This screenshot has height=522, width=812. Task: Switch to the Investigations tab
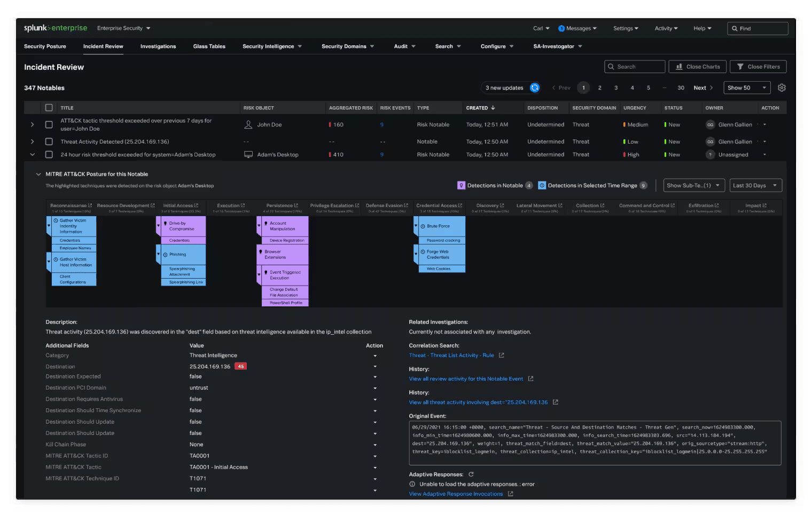(x=158, y=46)
